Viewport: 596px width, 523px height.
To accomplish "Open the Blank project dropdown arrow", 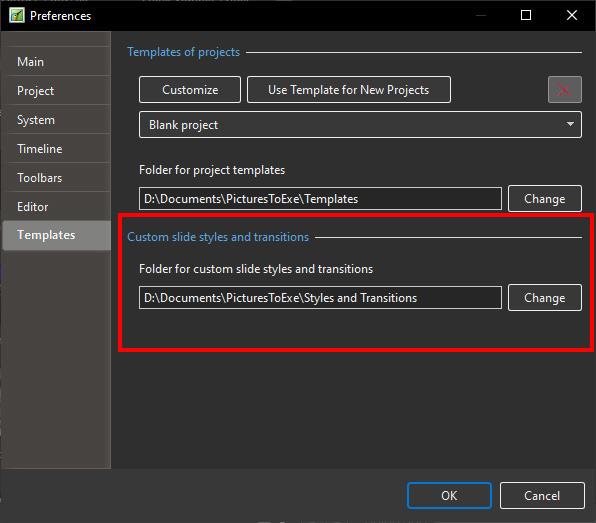I will pos(570,124).
